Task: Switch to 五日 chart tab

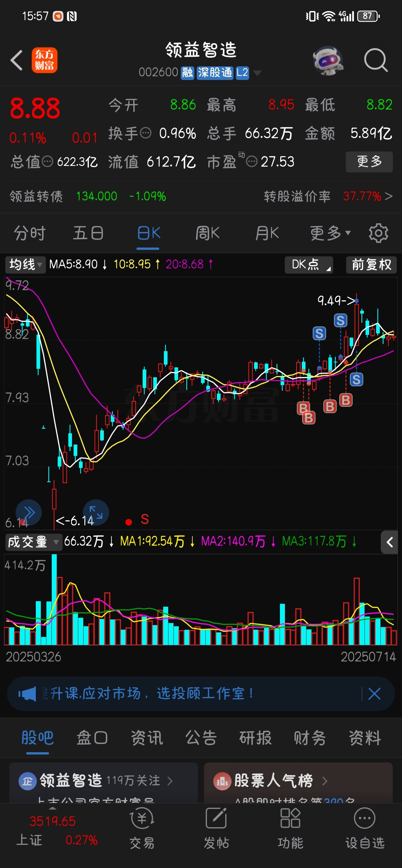Action: pos(88,233)
